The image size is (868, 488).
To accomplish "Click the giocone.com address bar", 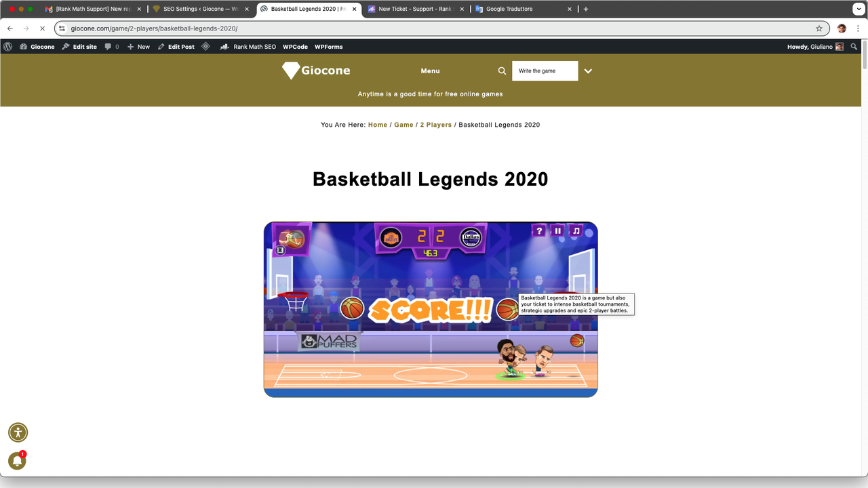I will click(x=441, y=28).
